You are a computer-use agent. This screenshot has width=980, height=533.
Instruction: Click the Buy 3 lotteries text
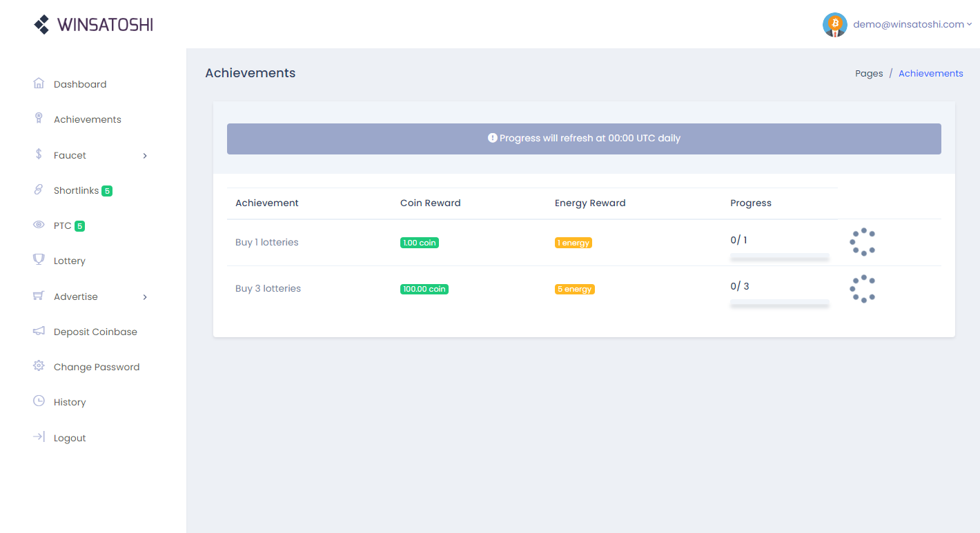268,288
